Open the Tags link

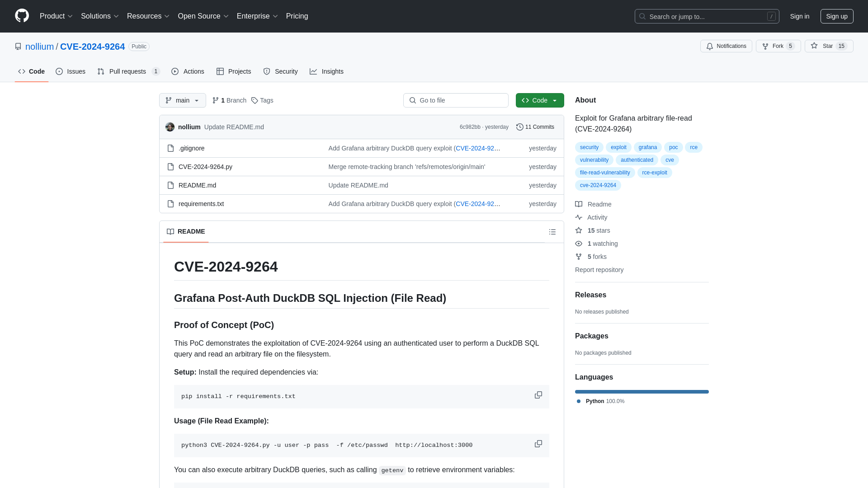[x=262, y=100]
